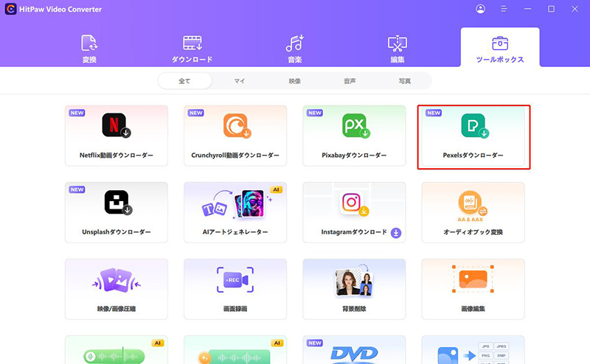
Task: Click the Unsplashダウンローダー label
Action: click(x=117, y=232)
